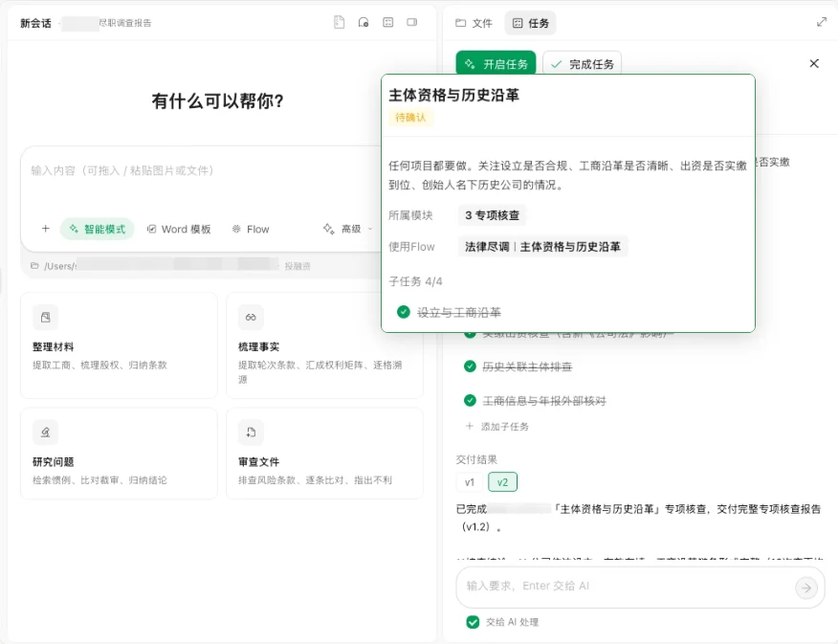
Task: Click the 开启任务 button
Action: (x=496, y=64)
